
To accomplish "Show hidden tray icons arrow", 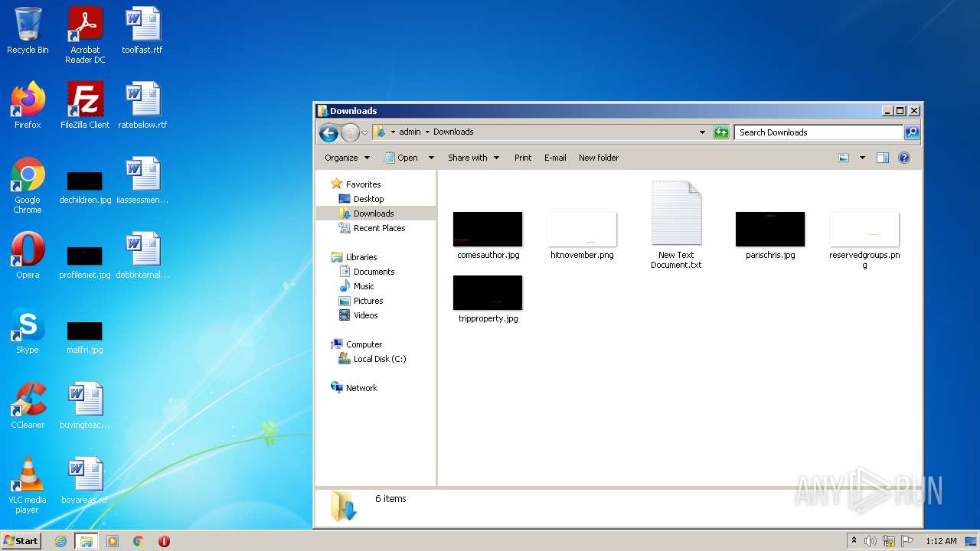I will (x=854, y=540).
